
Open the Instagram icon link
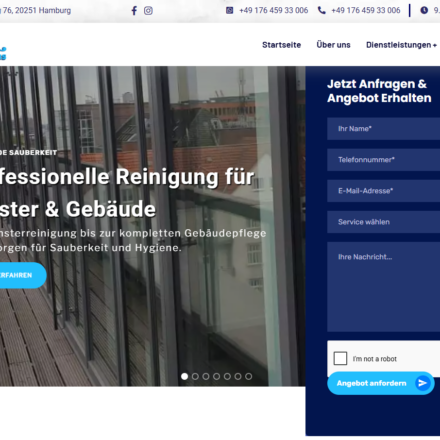pos(148,11)
